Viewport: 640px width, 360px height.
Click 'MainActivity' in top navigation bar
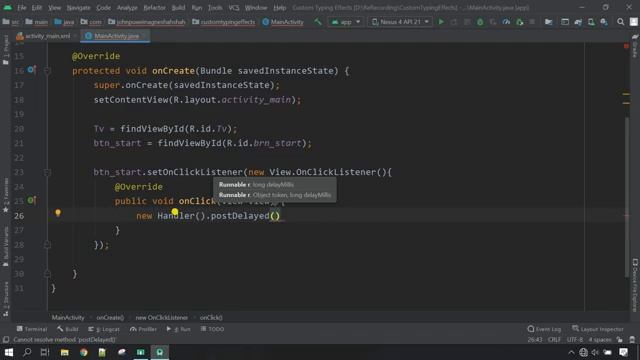click(x=283, y=22)
